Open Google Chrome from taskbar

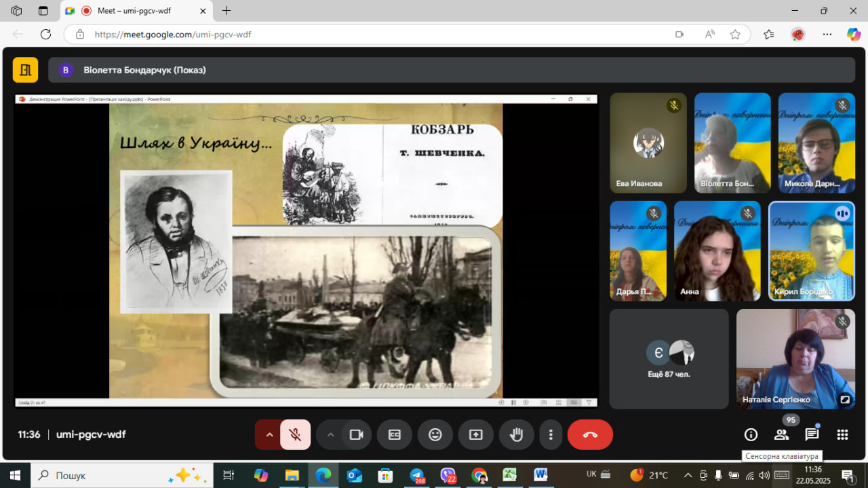479,475
